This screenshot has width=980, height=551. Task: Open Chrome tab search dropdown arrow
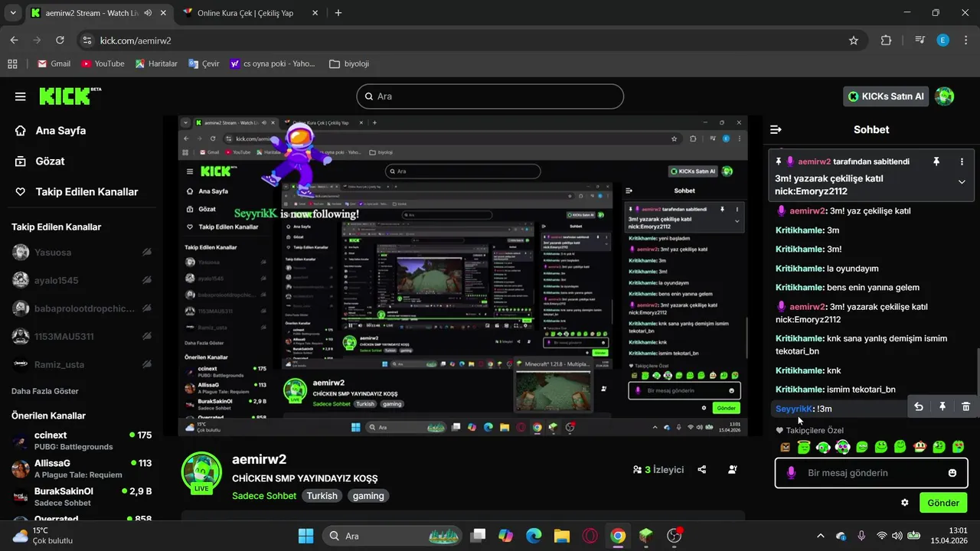click(12, 13)
